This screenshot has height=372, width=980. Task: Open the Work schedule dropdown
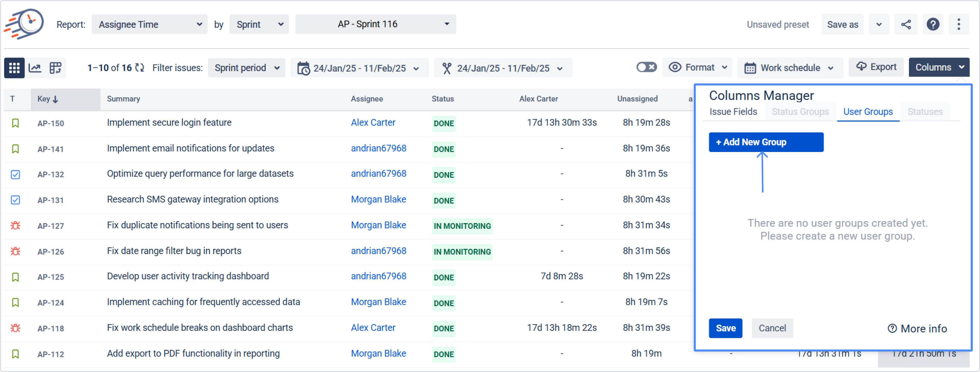pyautogui.click(x=790, y=68)
